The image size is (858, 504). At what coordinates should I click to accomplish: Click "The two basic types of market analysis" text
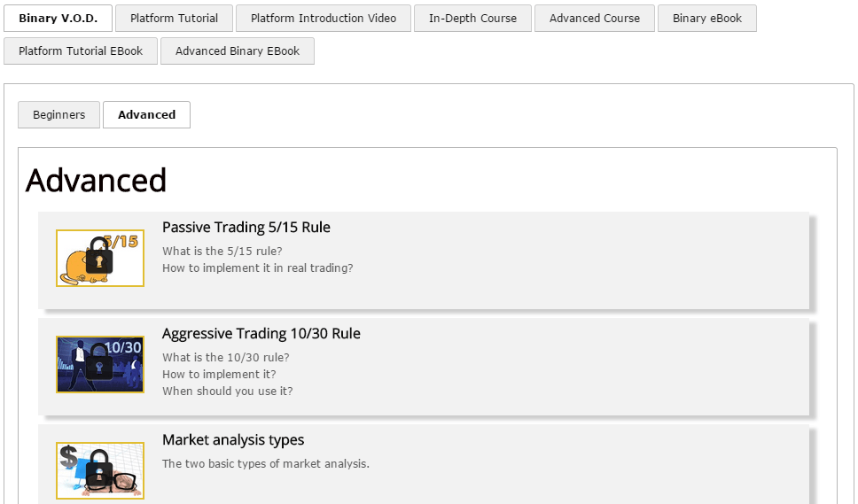266,464
